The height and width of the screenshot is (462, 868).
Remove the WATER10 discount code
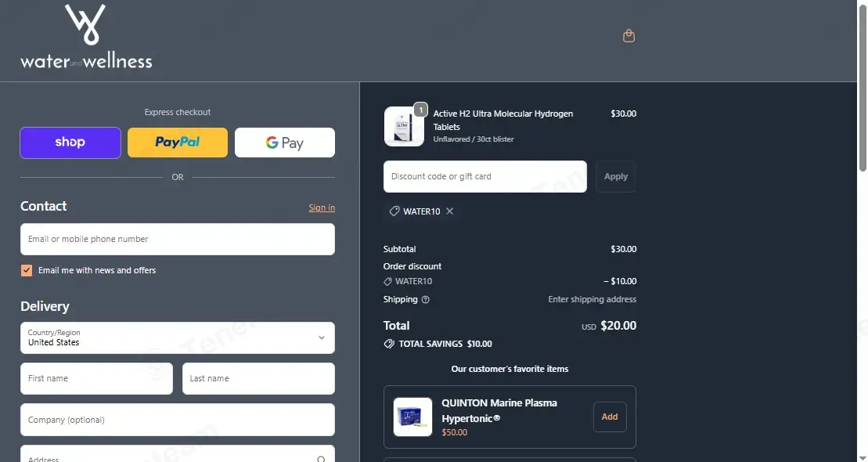click(x=449, y=211)
